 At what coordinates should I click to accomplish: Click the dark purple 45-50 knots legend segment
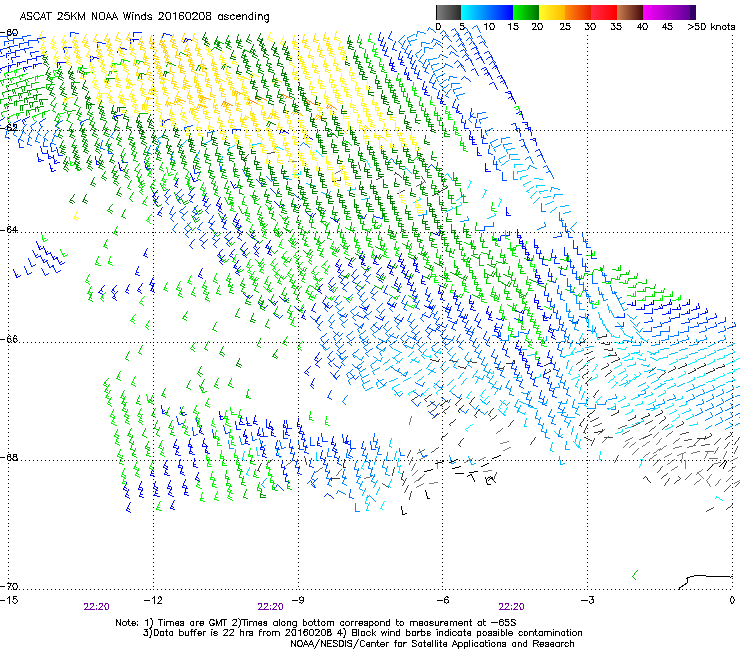(x=682, y=12)
